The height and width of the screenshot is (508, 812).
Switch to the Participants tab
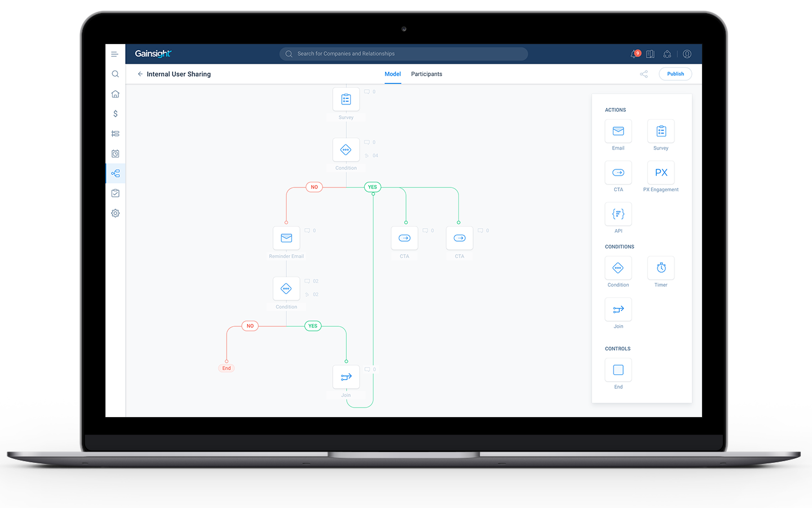click(426, 74)
